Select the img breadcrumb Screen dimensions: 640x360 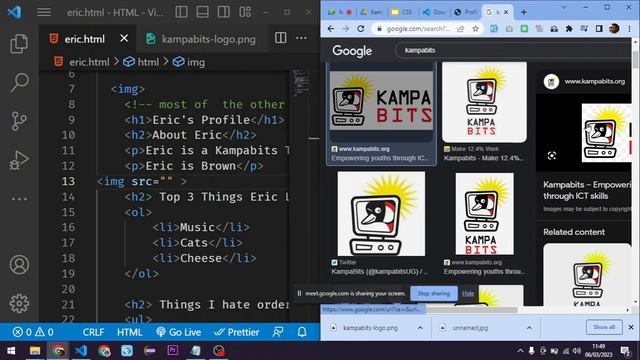[189, 62]
